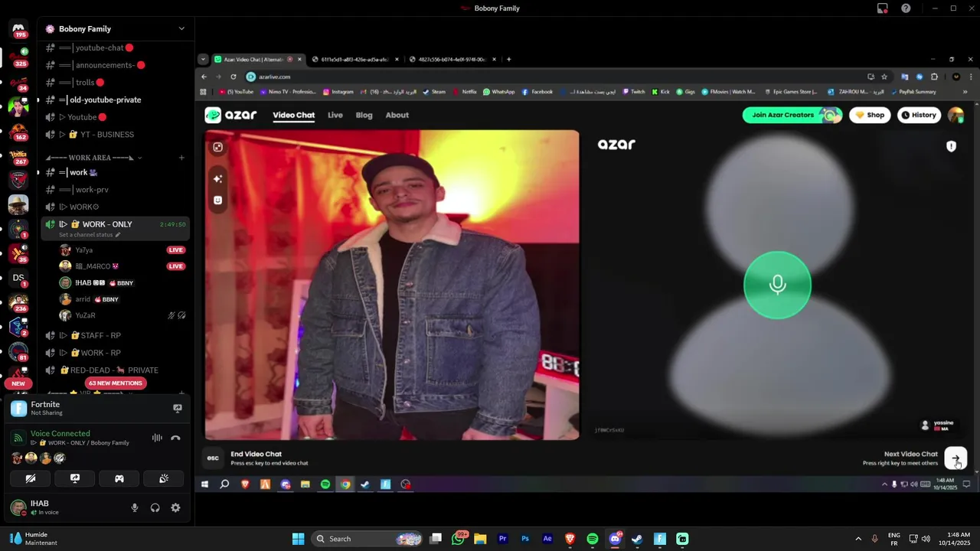Open the DS server in sidebar
Viewport: 980px width, 551px height.
tap(18, 278)
